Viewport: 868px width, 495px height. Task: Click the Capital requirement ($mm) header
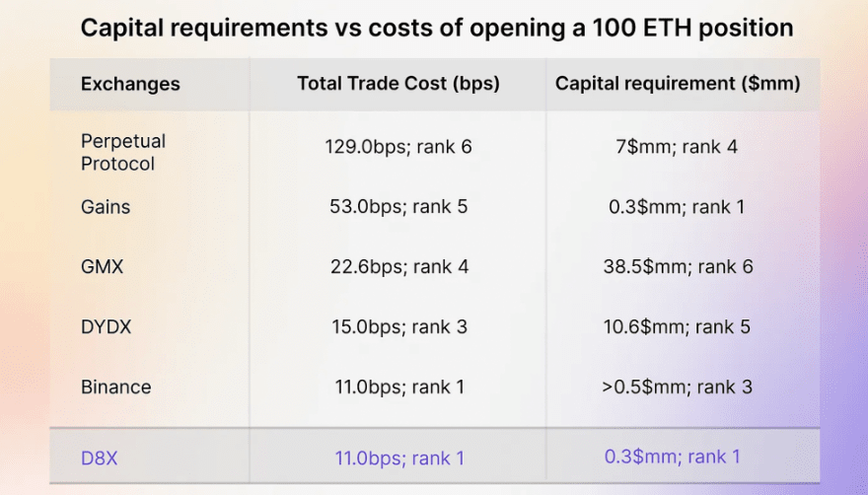pos(678,84)
